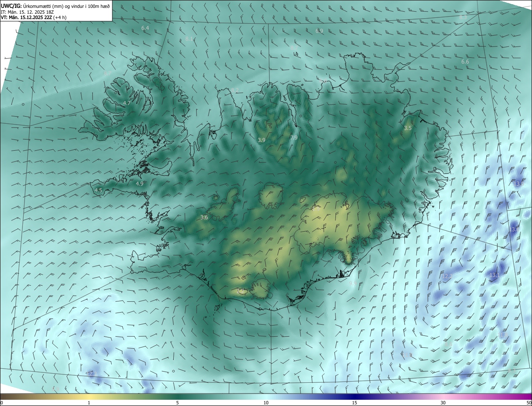Click the 3.6 value label in west Iceland
This screenshot has height=406, width=532.
[204, 217]
